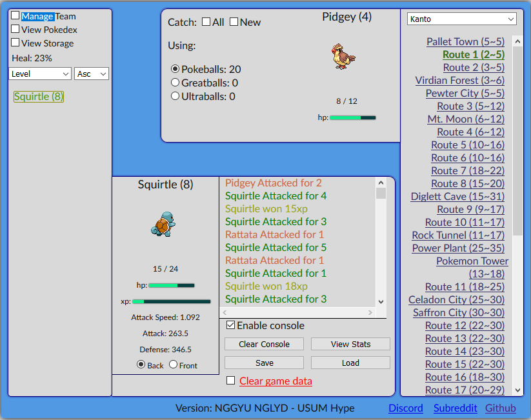The height and width of the screenshot is (420, 531).
Task: Travel to Route 2 (3~5)
Action: point(474,67)
